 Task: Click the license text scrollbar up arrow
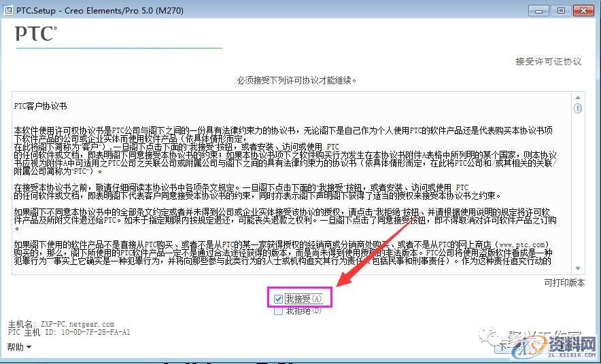pyautogui.click(x=578, y=98)
